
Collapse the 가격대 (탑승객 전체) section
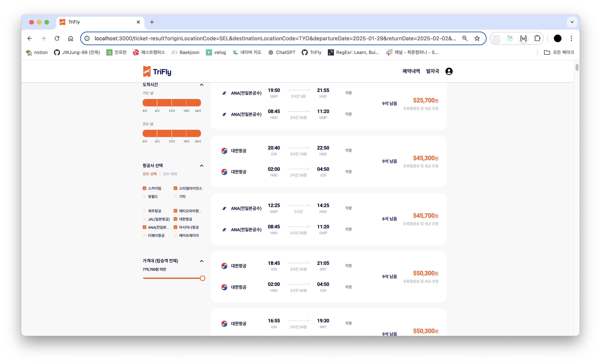[202, 261]
